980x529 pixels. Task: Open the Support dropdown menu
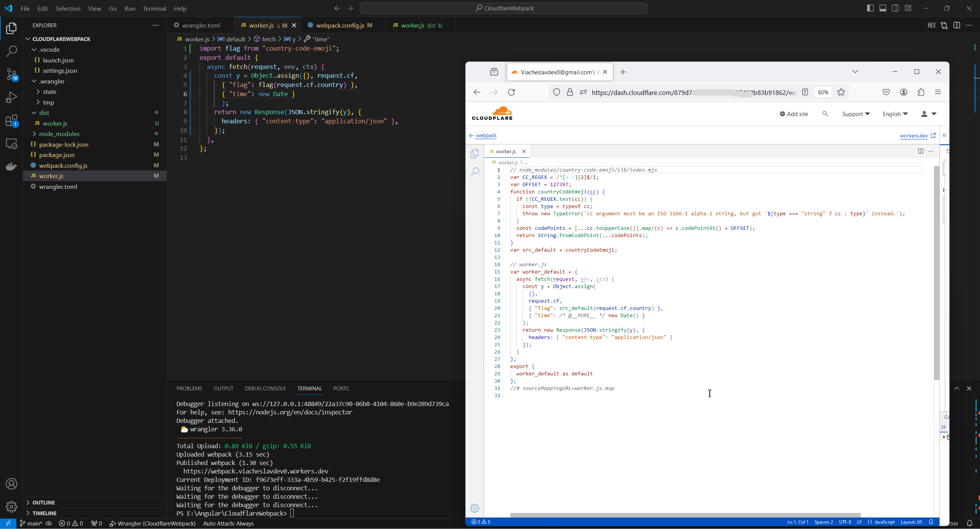856,114
